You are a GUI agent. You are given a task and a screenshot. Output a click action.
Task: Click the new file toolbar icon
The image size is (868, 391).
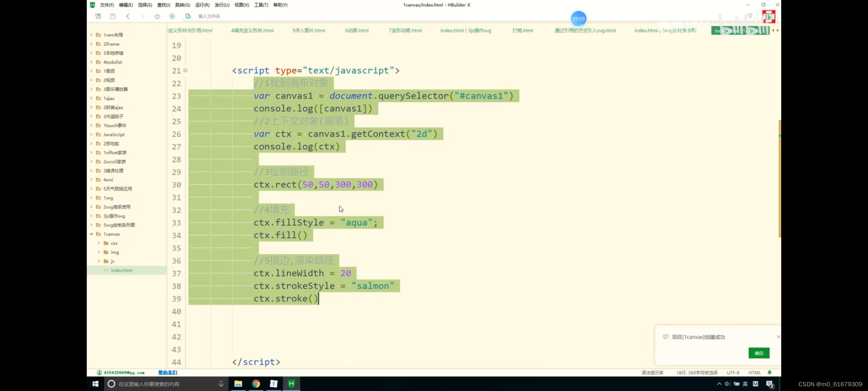point(98,16)
